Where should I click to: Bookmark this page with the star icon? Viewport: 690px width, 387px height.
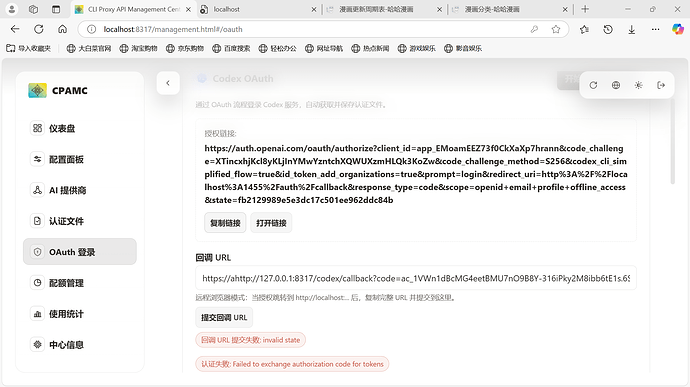pos(556,29)
